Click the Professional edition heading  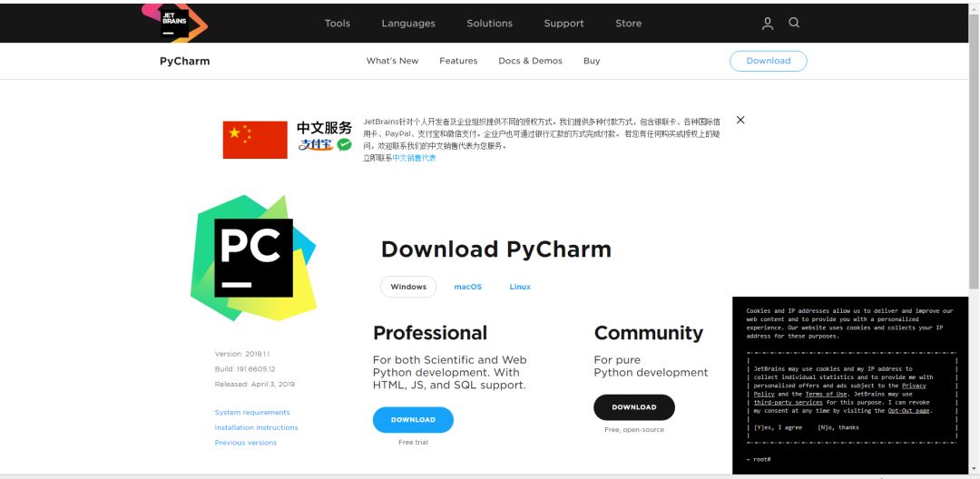pyautogui.click(x=430, y=333)
